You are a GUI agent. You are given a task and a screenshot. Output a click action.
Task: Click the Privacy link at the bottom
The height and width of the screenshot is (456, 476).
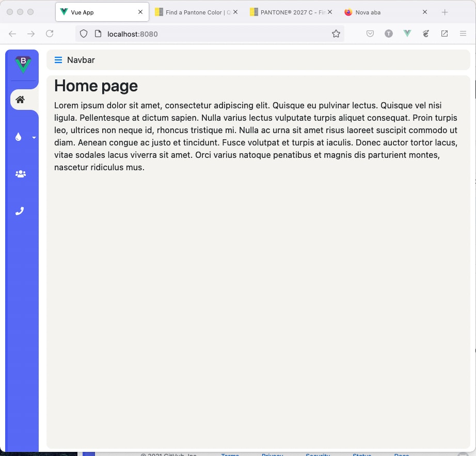pos(272,454)
